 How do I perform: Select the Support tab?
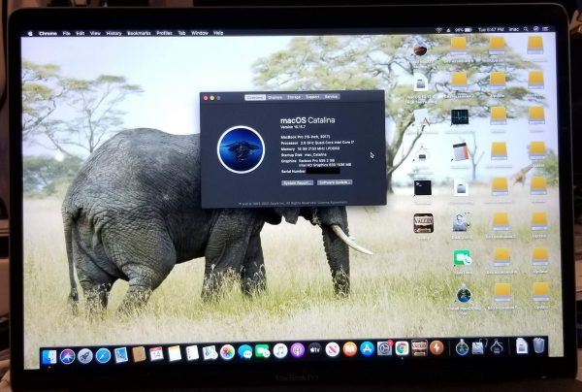point(312,97)
